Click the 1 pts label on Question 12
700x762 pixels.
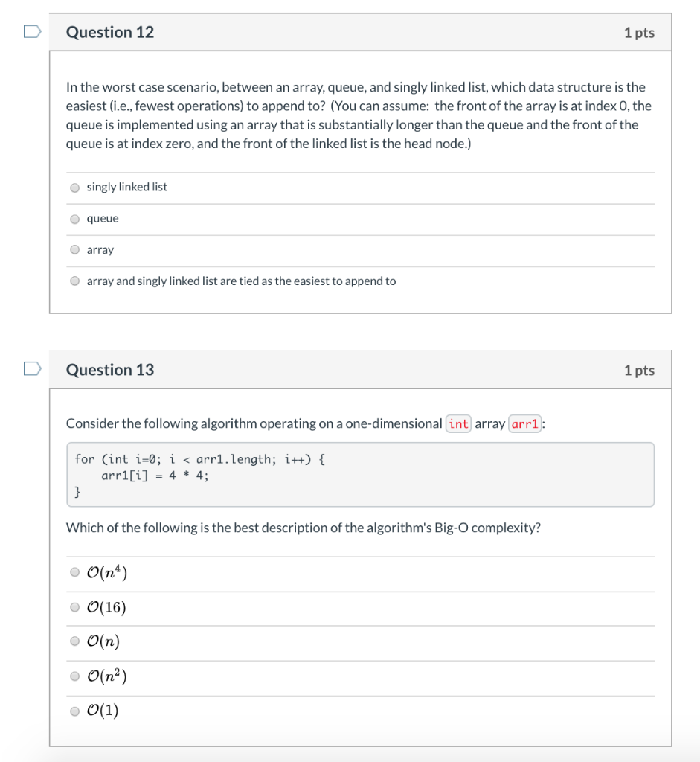coord(639,33)
